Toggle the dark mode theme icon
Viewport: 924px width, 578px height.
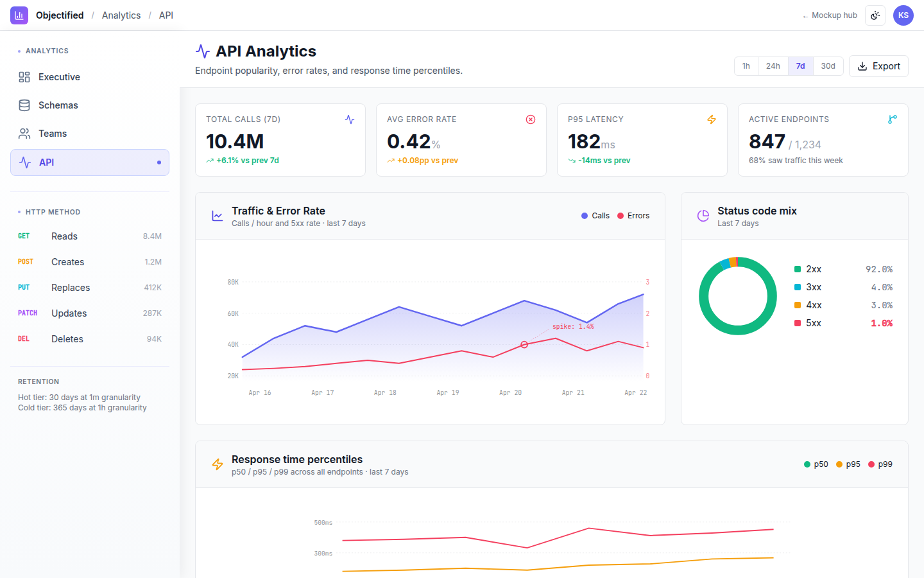click(875, 15)
